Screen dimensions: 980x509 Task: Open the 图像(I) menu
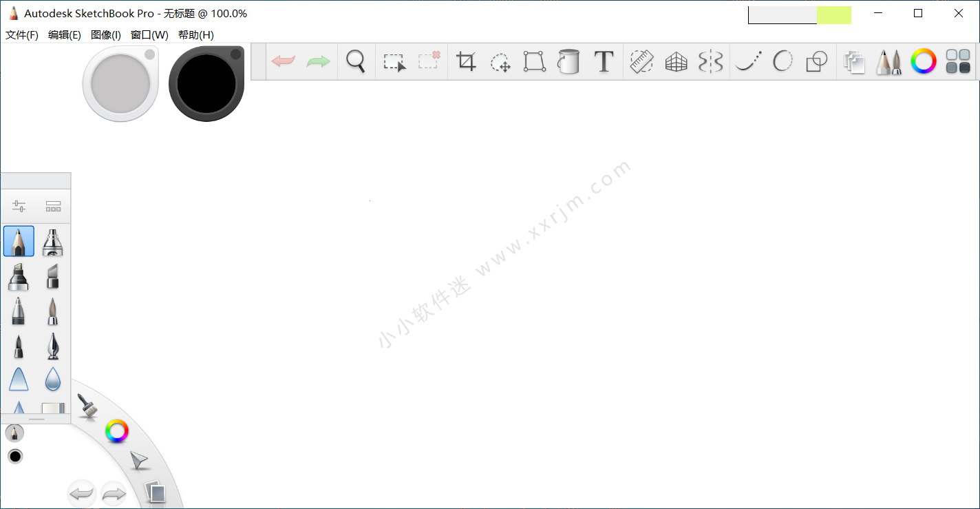(106, 35)
